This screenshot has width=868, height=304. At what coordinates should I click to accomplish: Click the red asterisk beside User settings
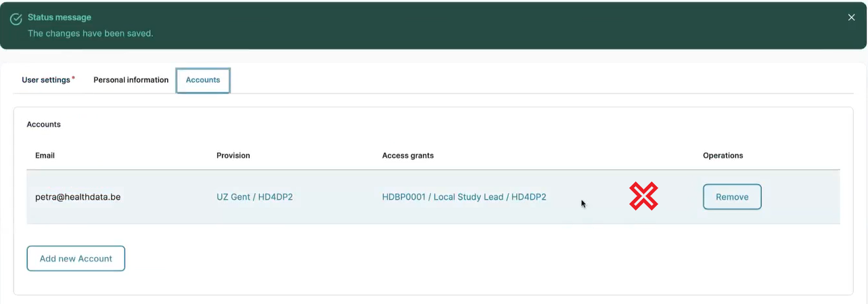pyautogui.click(x=73, y=79)
